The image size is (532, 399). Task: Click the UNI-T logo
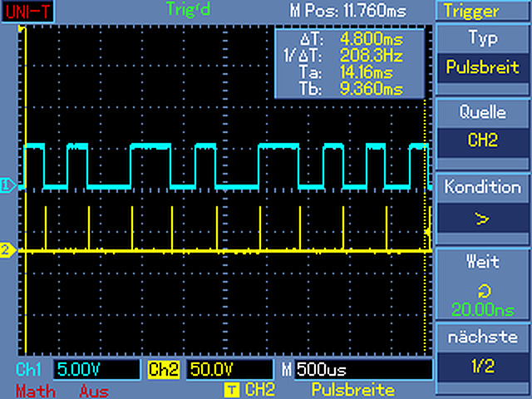pyautogui.click(x=27, y=11)
